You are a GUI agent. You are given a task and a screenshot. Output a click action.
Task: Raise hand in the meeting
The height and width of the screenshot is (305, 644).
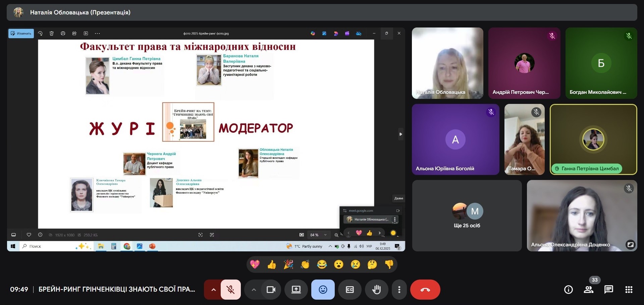point(376,290)
